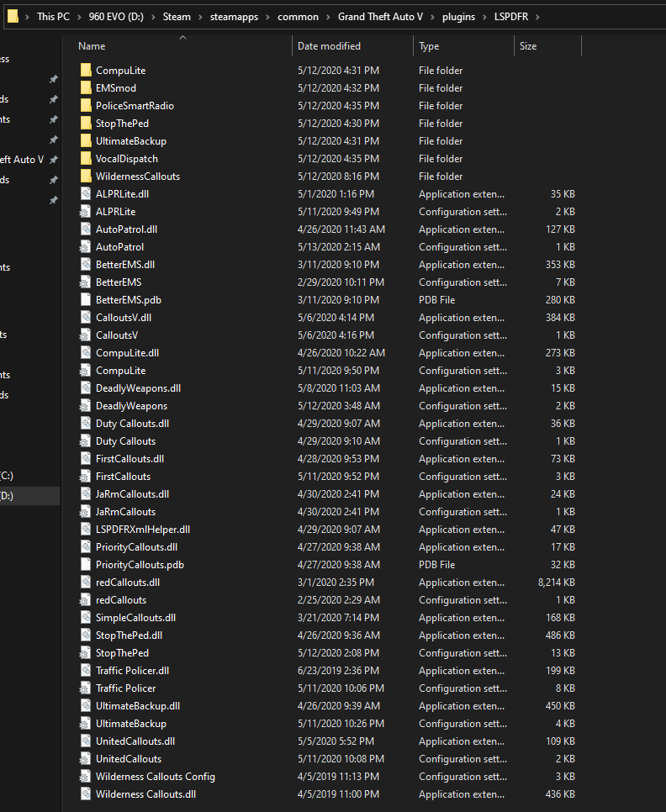This screenshot has height=812, width=666.
Task: Click the LSPDFRXmlHelper.dll file icon
Action: tap(86, 530)
